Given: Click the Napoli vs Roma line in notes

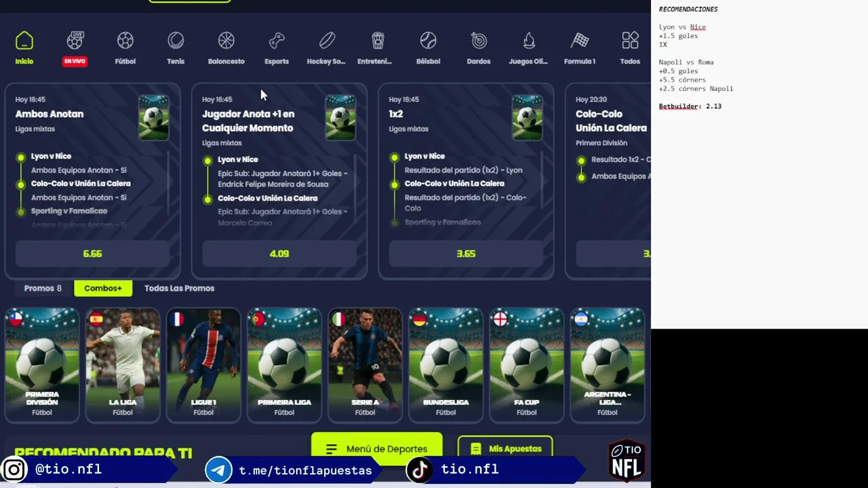Looking at the screenshot, I should coord(686,62).
